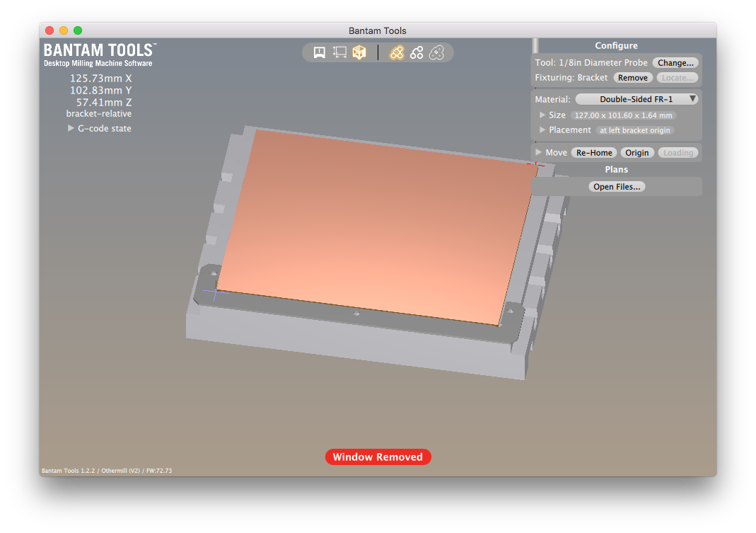The width and height of the screenshot is (756, 533).
Task: Close the window with the red button
Action: coord(50,30)
